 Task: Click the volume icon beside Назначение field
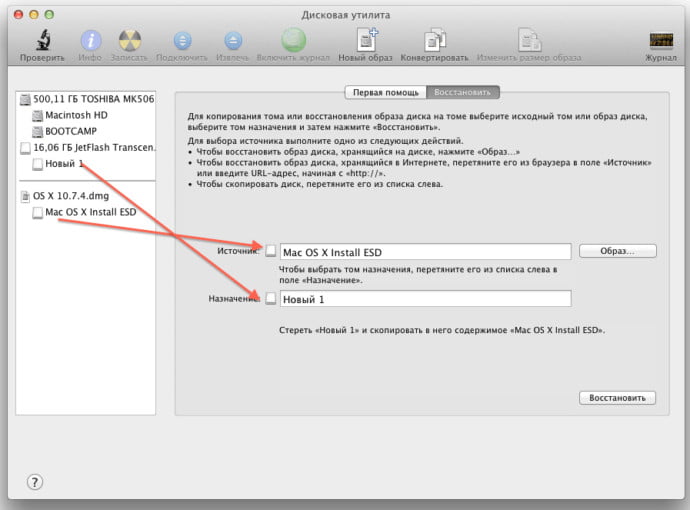(271, 298)
